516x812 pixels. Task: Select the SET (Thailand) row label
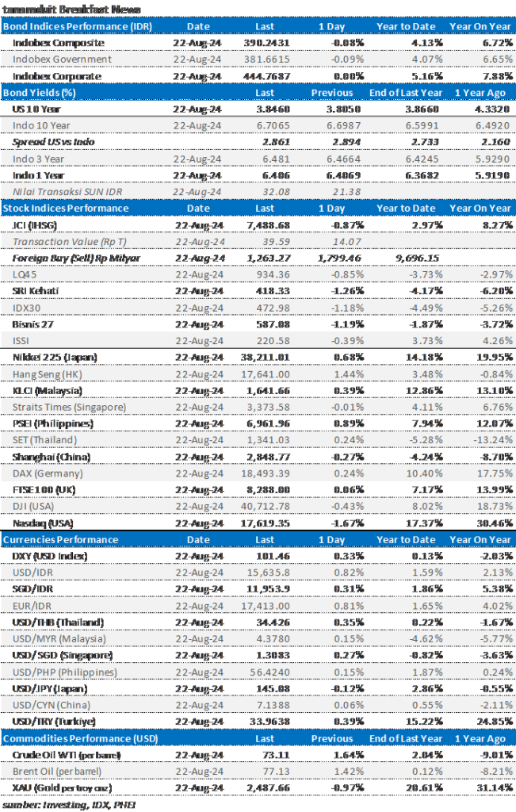pos(44,441)
